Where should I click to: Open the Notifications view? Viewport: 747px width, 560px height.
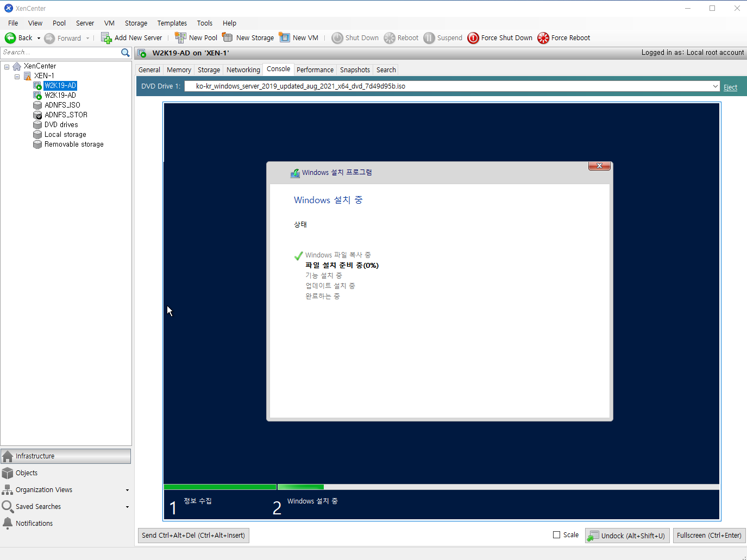(66, 524)
